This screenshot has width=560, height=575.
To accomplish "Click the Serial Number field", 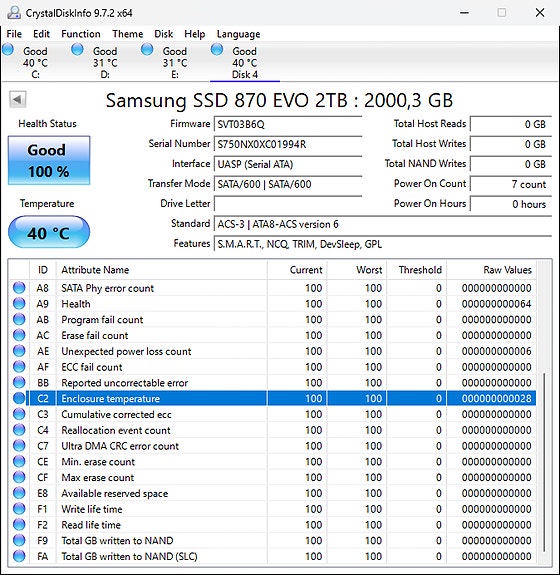I will pos(288,144).
